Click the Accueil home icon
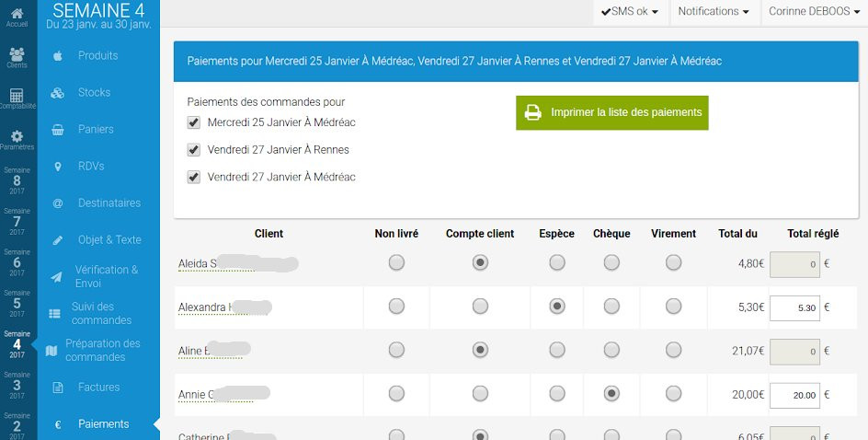Screen dimensions: 868x440 pyautogui.click(x=17, y=14)
